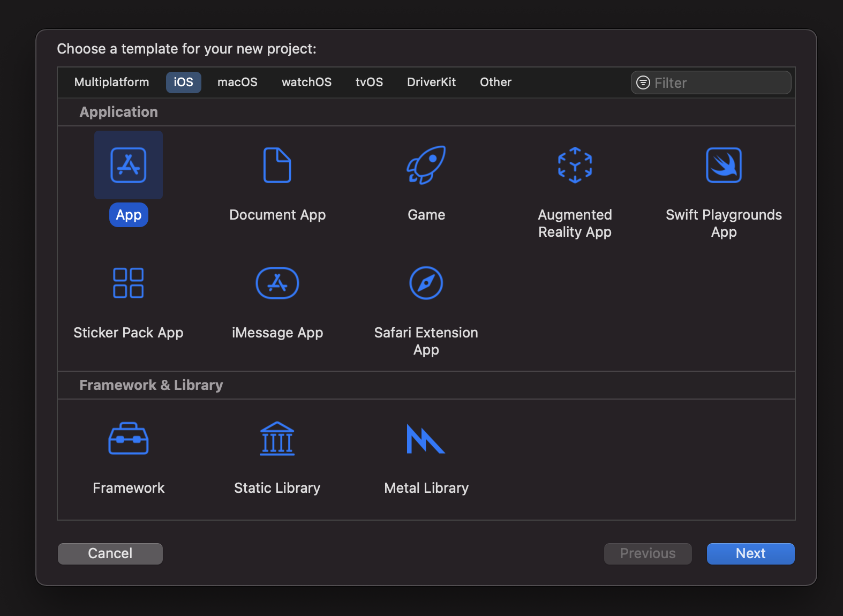This screenshot has width=843, height=616.
Task: Select the Swift Playgrounds App icon
Action: [x=724, y=165]
